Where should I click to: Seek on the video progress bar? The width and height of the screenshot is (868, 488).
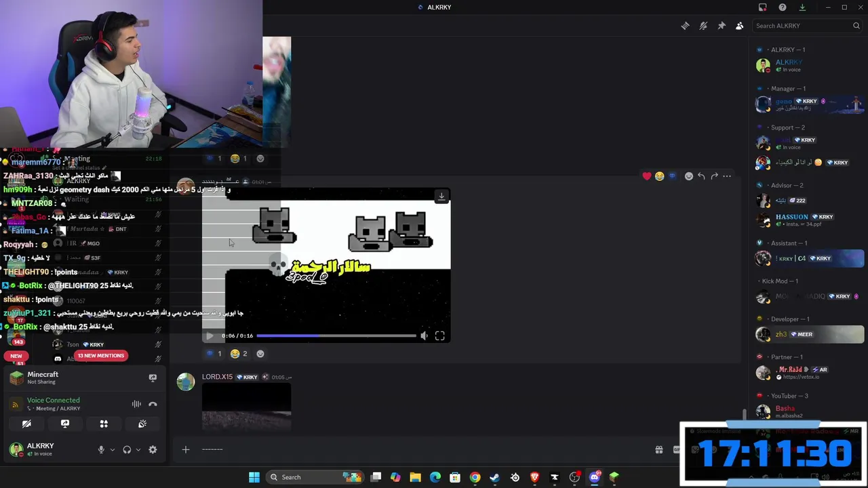coord(336,335)
